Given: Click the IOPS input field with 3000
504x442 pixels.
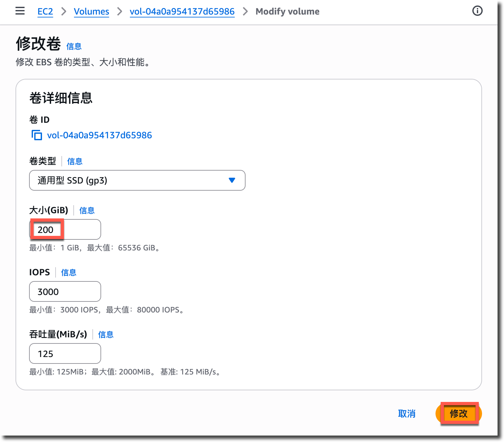Looking at the screenshot, I should (x=65, y=292).
